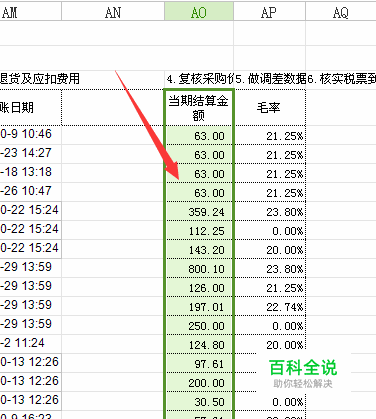Click the -29 13:59 date in the 126.00 row
This screenshot has height=419, width=376.
[31, 286]
